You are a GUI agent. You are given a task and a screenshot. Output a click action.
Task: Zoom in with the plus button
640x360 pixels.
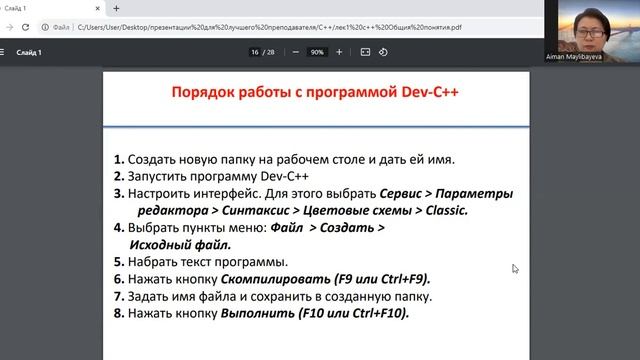pyautogui.click(x=339, y=52)
